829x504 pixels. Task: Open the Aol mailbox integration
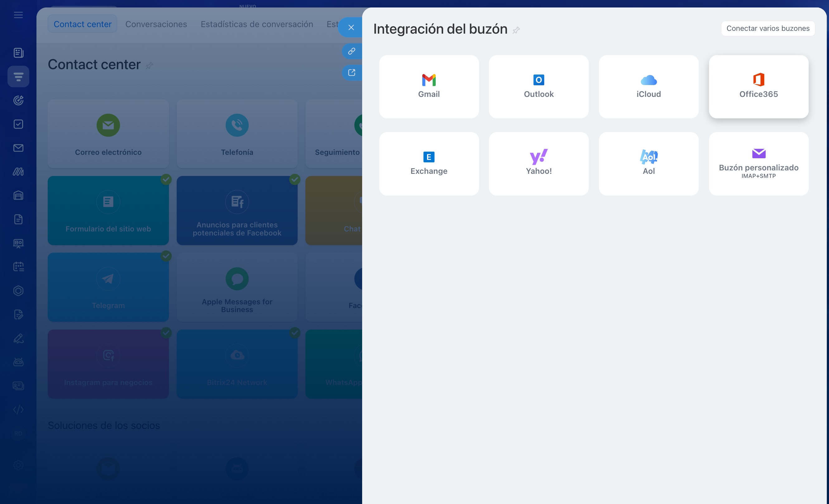pyautogui.click(x=648, y=164)
